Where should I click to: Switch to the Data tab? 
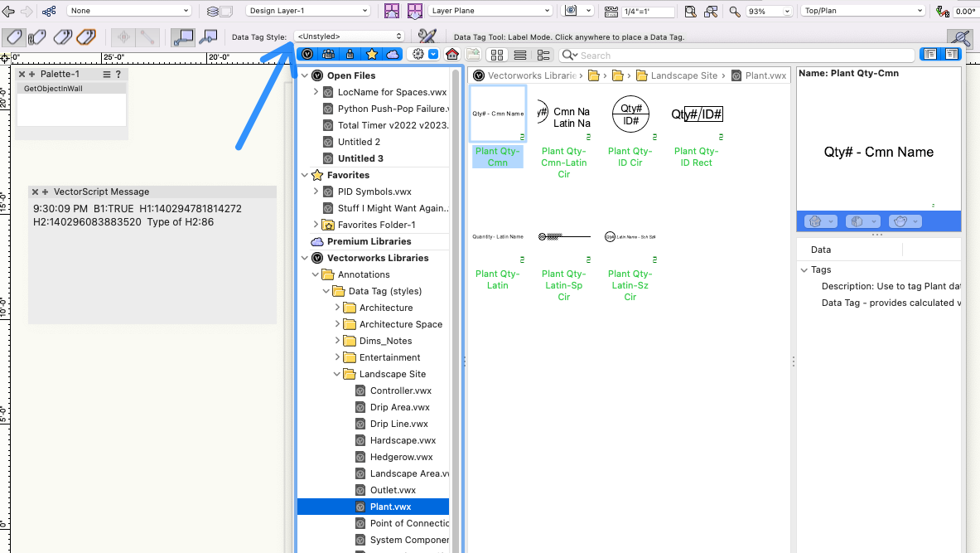coord(820,249)
